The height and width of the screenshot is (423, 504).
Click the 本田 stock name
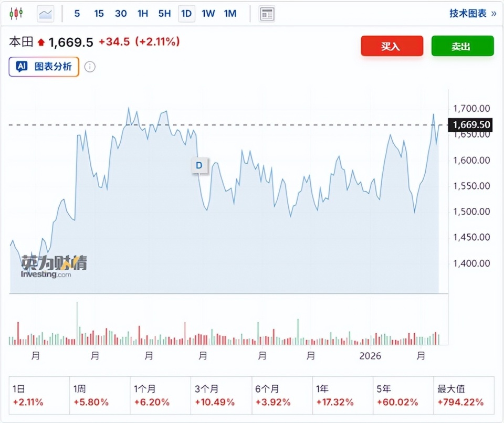click(x=21, y=42)
